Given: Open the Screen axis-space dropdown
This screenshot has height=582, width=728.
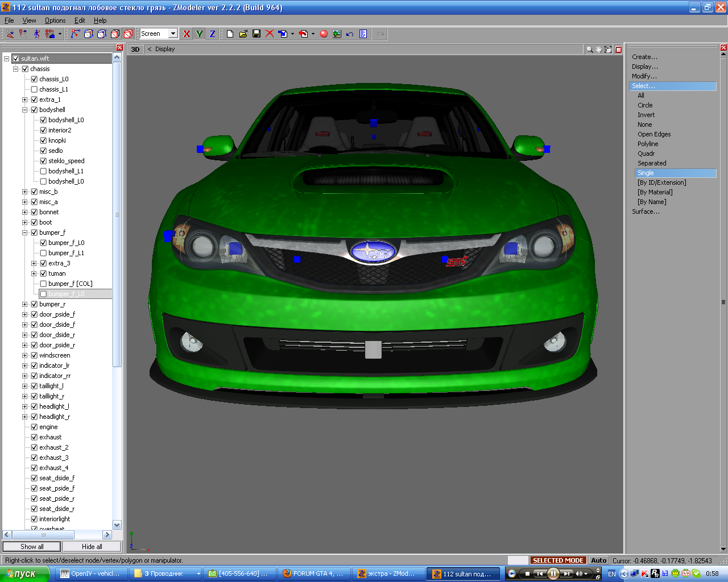Looking at the screenshot, I should coord(173,34).
